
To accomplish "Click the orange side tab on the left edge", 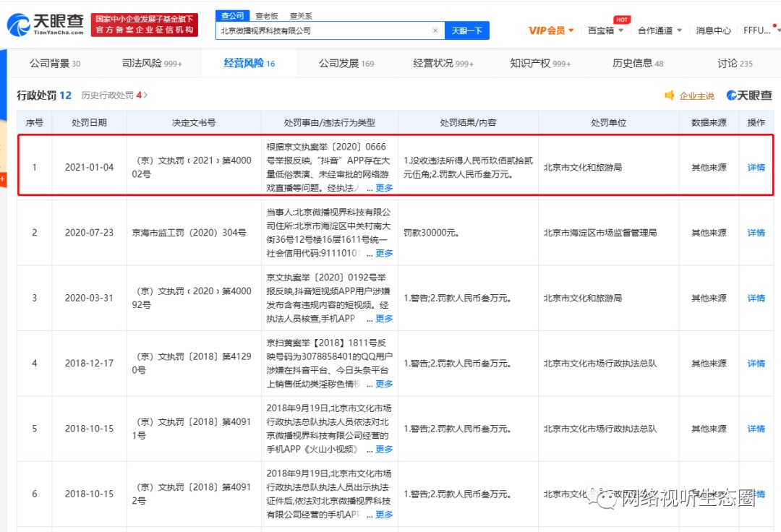I will tap(3, 177).
